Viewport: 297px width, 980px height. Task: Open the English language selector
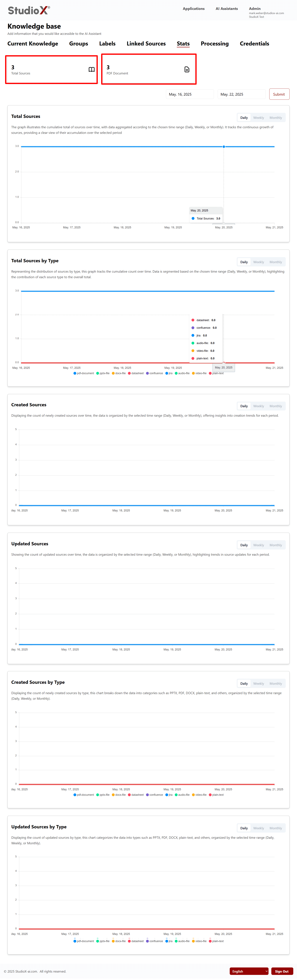click(249, 971)
